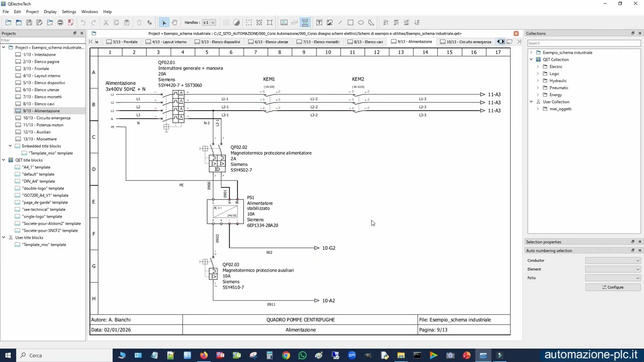644x362 pixels.
Task: Switch to the 4/13 Layout interno tab
Action: click(166, 42)
